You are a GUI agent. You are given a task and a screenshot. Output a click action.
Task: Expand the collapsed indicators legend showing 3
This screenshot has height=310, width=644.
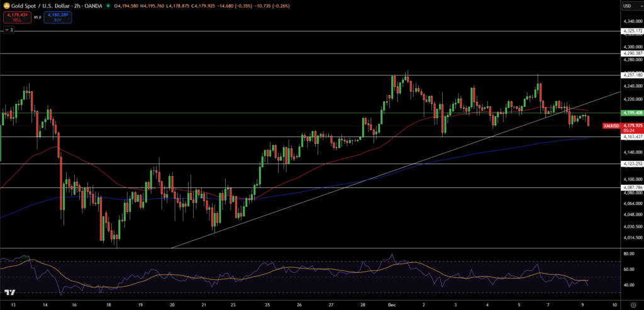pos(9,30)
